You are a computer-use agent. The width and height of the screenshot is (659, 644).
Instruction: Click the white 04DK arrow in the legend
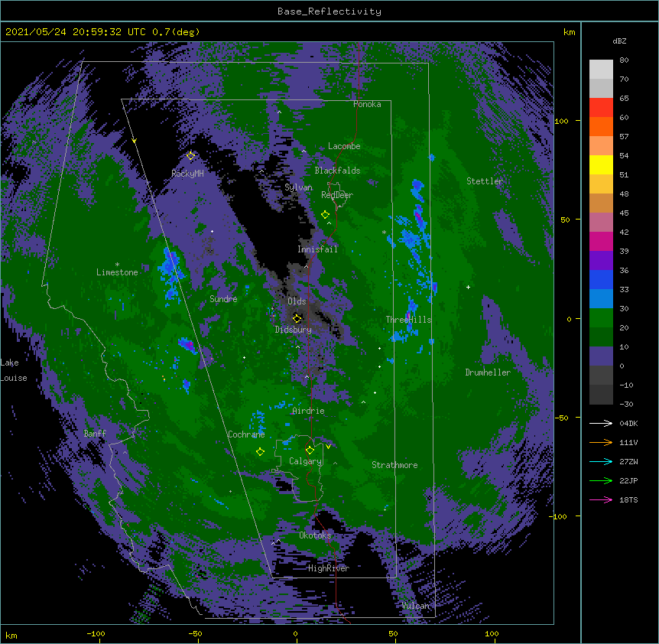pyautogui.click(x=601, y=423)
